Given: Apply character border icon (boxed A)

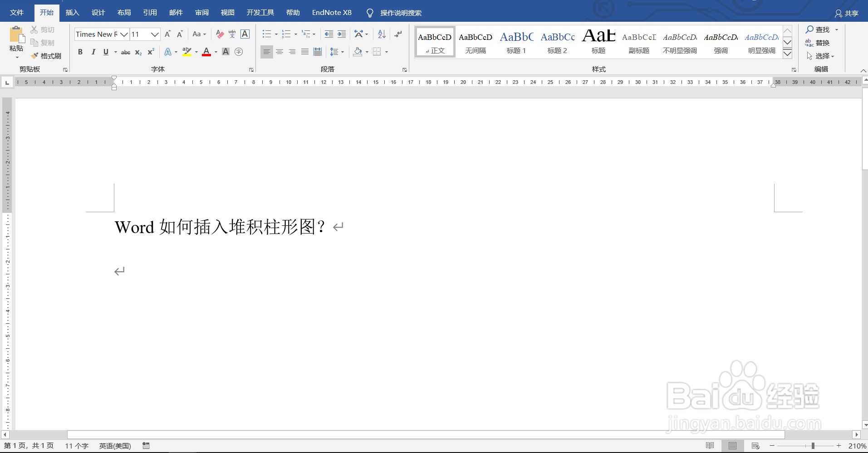Looking at the screenshot, I should pyautogui.click(x=245, y=34).
